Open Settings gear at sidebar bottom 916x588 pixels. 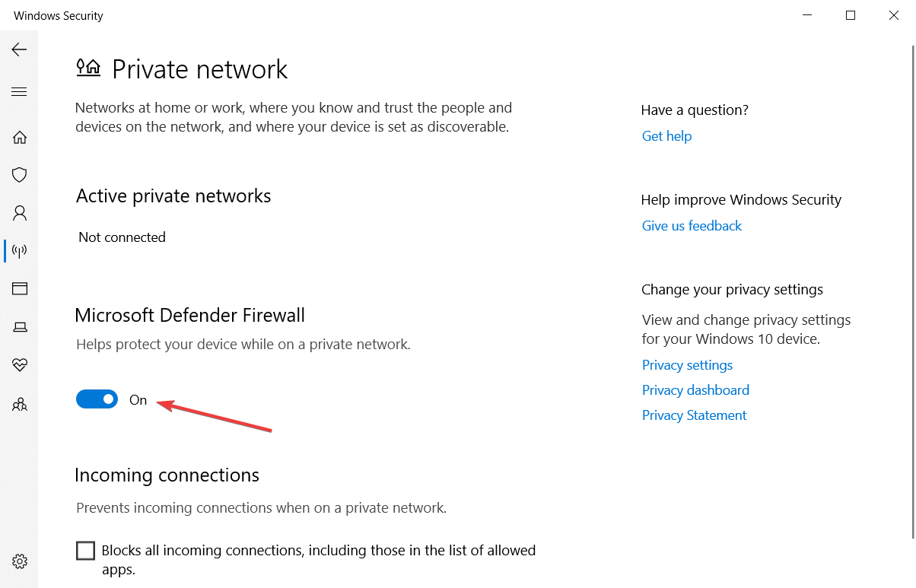20,561
